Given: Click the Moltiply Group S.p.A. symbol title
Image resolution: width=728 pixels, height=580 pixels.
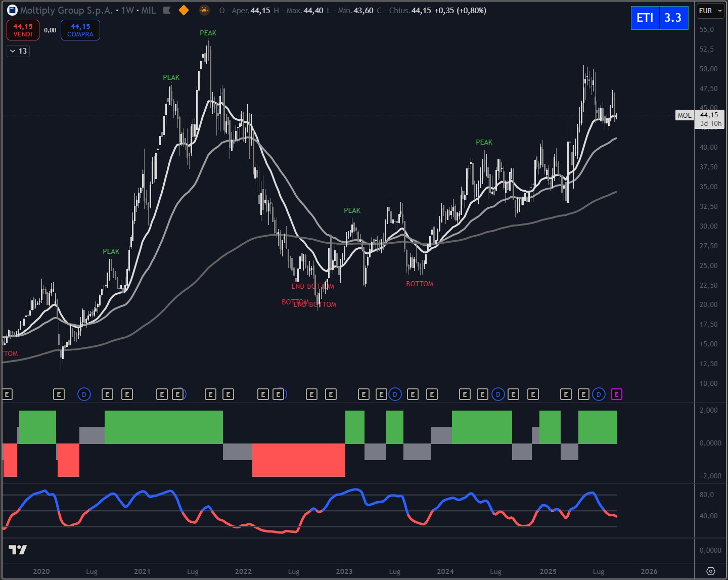Looking at the screenshot, I should (66, 10).
